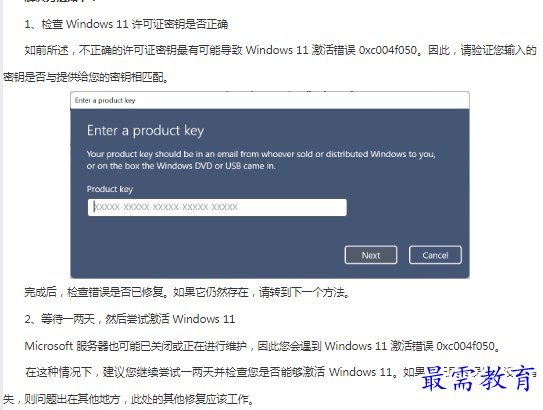Click the dialog text 'or on the box the Windows DVD'
Screen dimensions: 543x410
(x=149, y=166)
